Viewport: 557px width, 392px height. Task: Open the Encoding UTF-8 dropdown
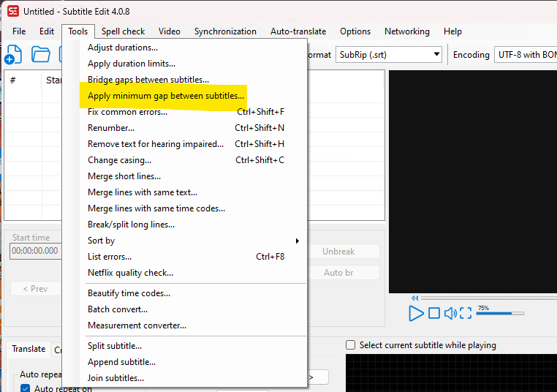[x=526, y=55]
